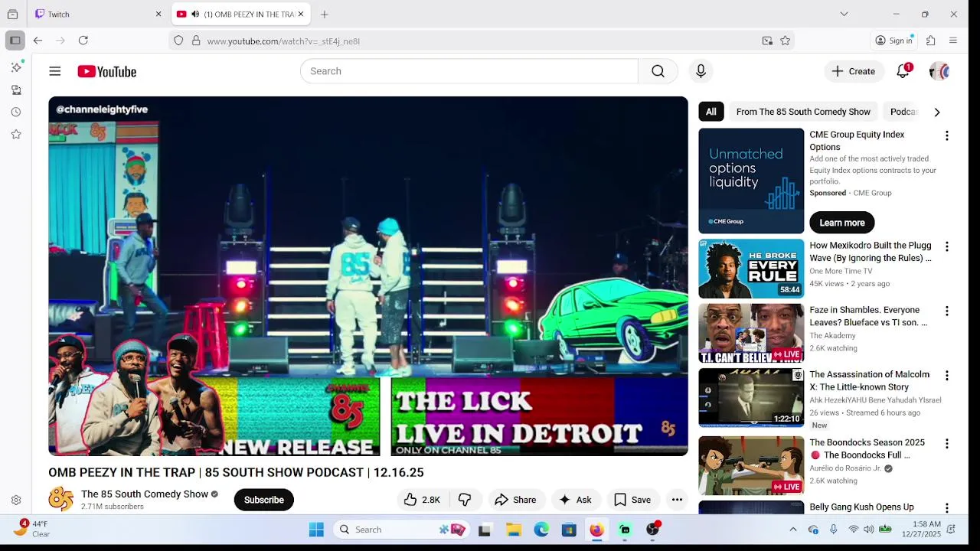Click the taskbar volume icon
Screen dimensions: 980x551
869,530
